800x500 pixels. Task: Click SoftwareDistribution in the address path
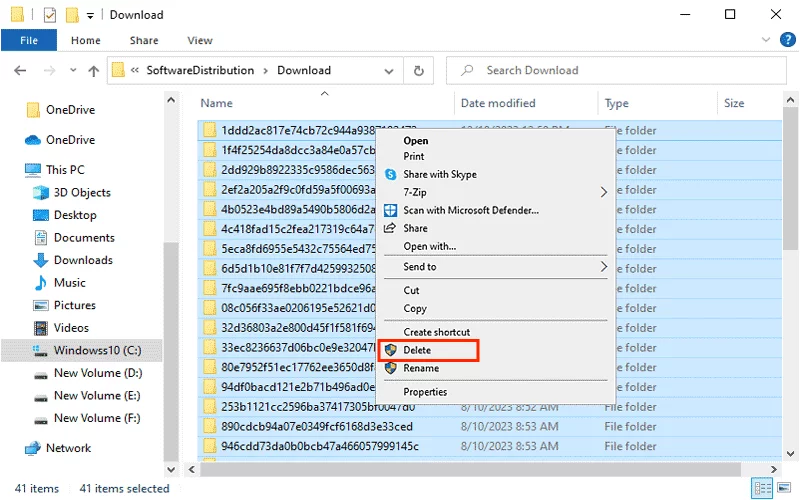[200, 70]
